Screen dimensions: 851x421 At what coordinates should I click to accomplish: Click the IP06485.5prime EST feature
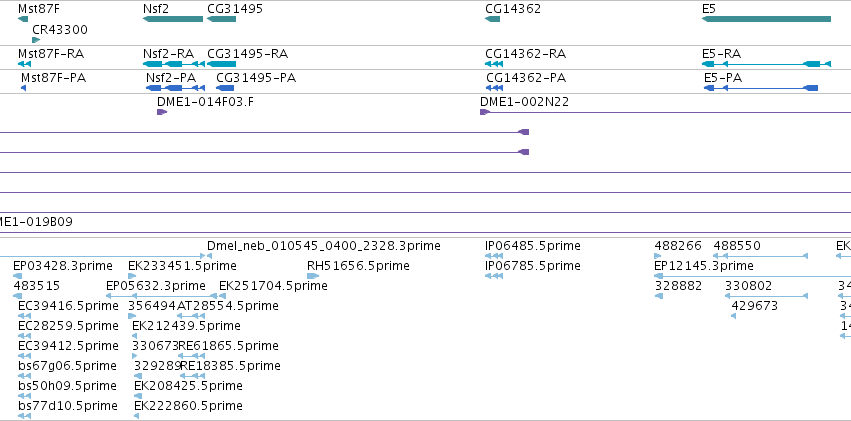pos(494,256)
